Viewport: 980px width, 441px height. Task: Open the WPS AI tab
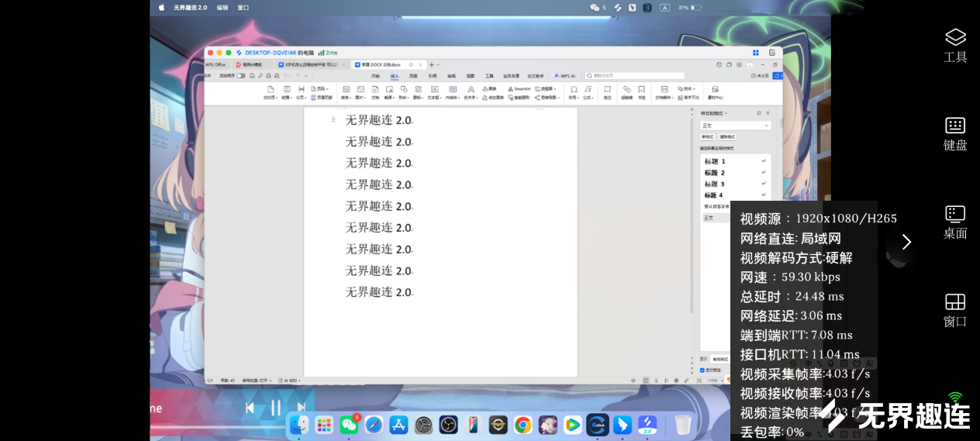pyautogui.click(x=567, y=76)
